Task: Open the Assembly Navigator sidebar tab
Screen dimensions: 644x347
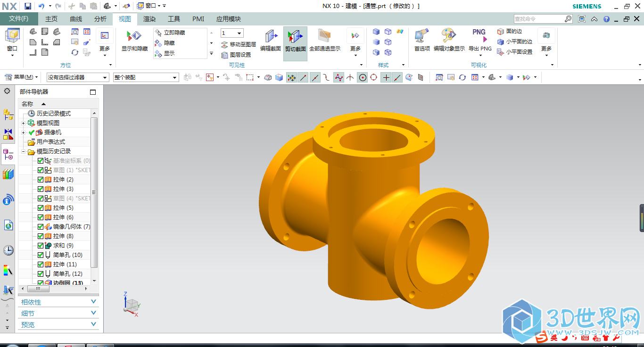Action: click(8, 114)
